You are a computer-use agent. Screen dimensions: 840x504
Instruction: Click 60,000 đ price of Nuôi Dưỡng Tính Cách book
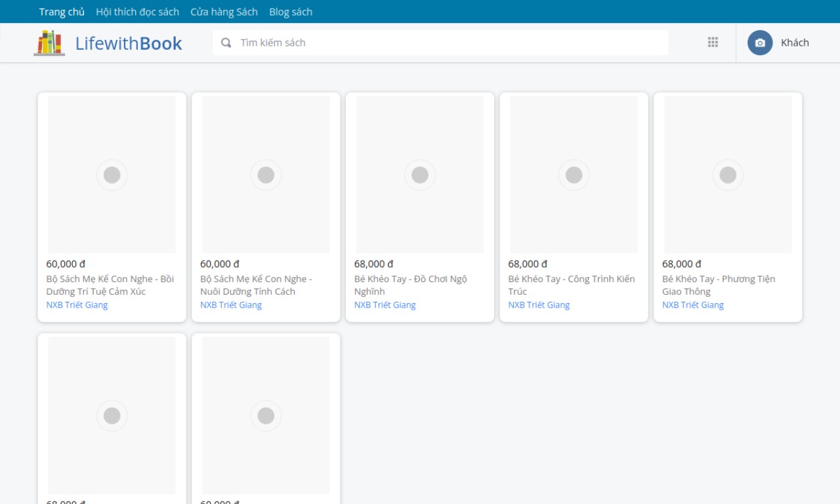coord(220,264)
